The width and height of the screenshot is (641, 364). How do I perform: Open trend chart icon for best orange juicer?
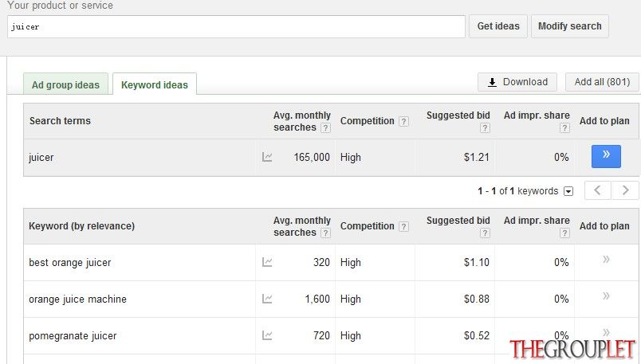(267, 262)
